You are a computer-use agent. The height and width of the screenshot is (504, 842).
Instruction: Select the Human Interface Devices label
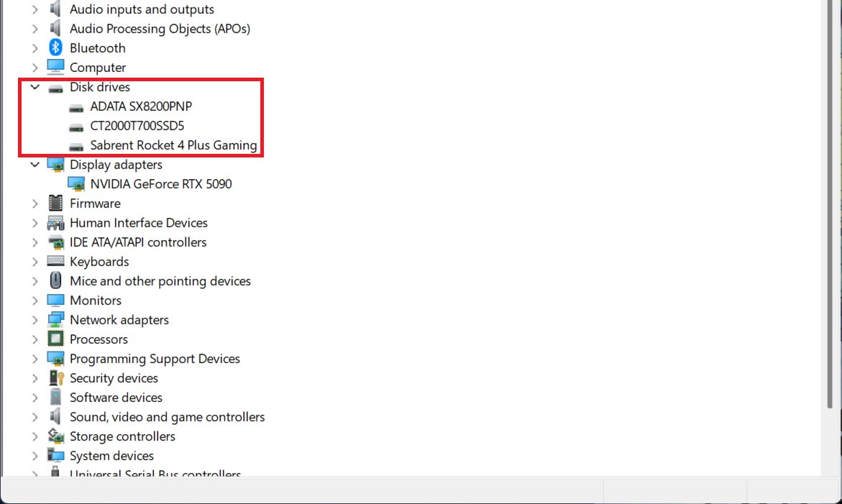coord(139,223)
